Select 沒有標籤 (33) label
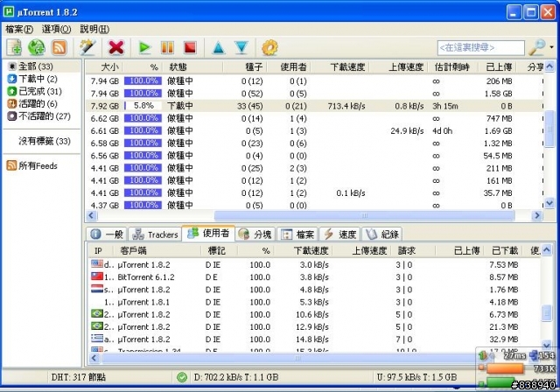 click(x=45, y=141)
